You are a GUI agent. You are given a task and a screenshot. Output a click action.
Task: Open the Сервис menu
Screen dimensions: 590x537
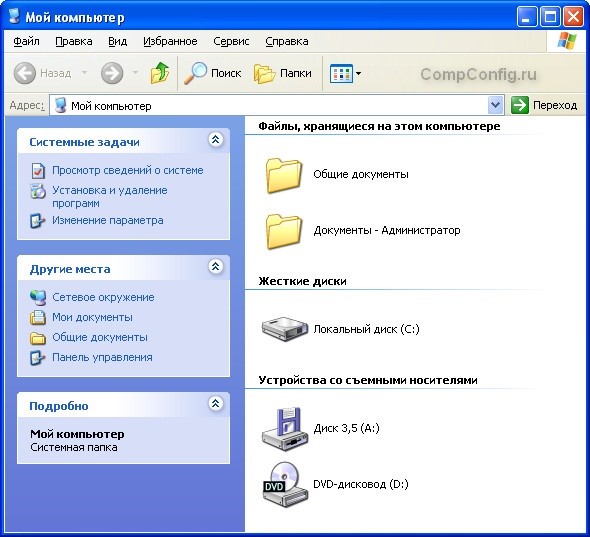pyautogui.click(x=231, y=41)
